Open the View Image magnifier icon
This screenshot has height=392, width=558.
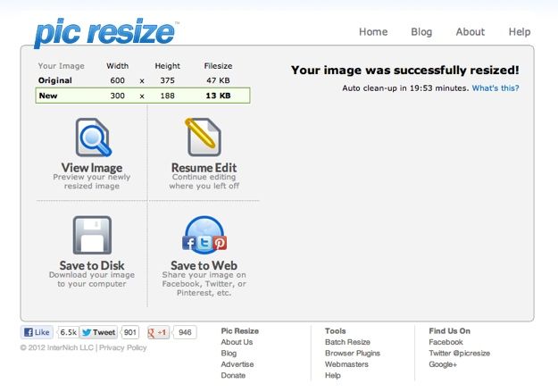point(93,138)
